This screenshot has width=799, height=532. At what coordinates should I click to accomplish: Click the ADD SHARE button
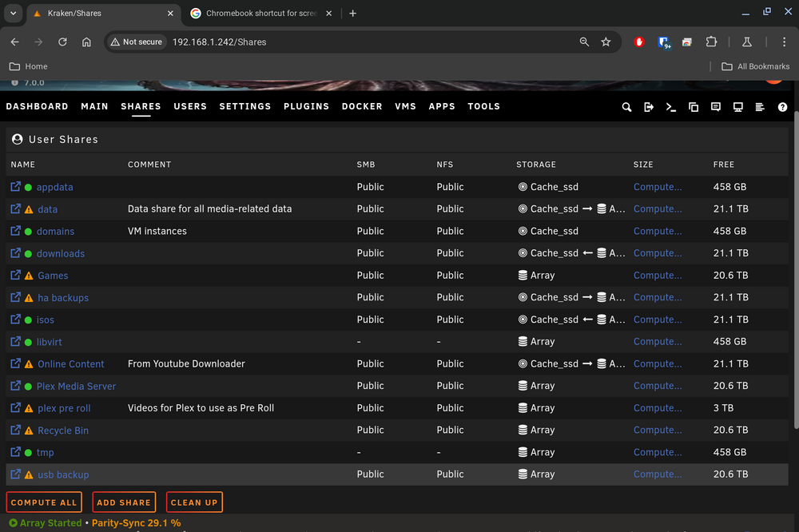pyautogui.click(x=124, y=502)
